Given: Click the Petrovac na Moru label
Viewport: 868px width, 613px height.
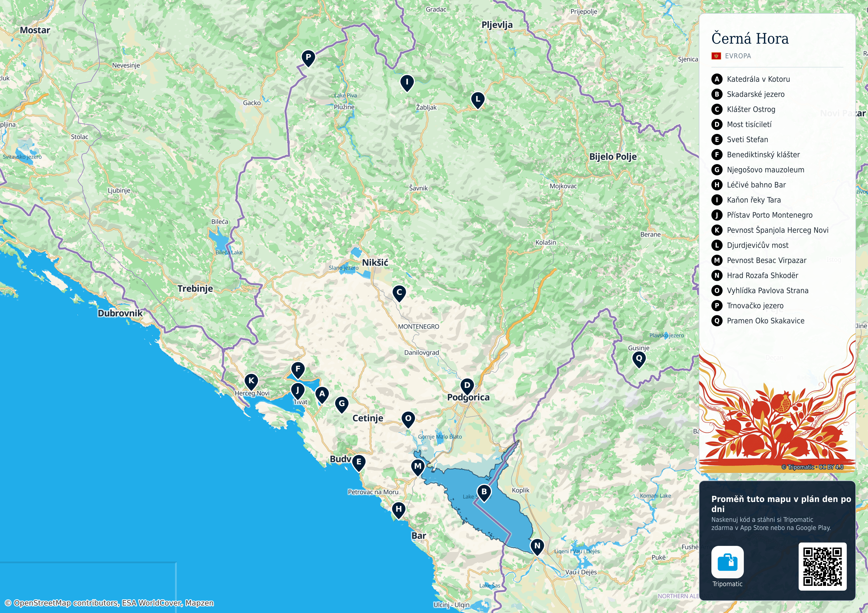Looking at the screenshot, I should tap(373, 492).
